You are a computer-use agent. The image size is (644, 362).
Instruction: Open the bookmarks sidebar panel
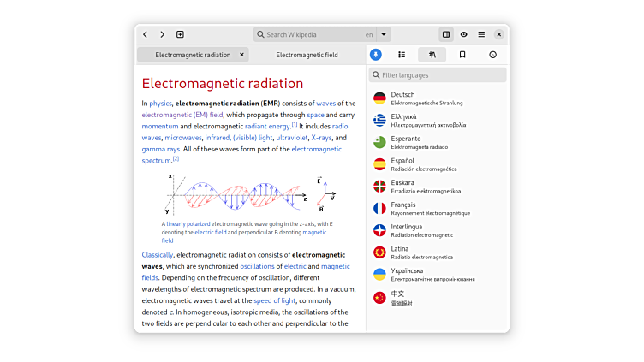(x=462, y=55)
